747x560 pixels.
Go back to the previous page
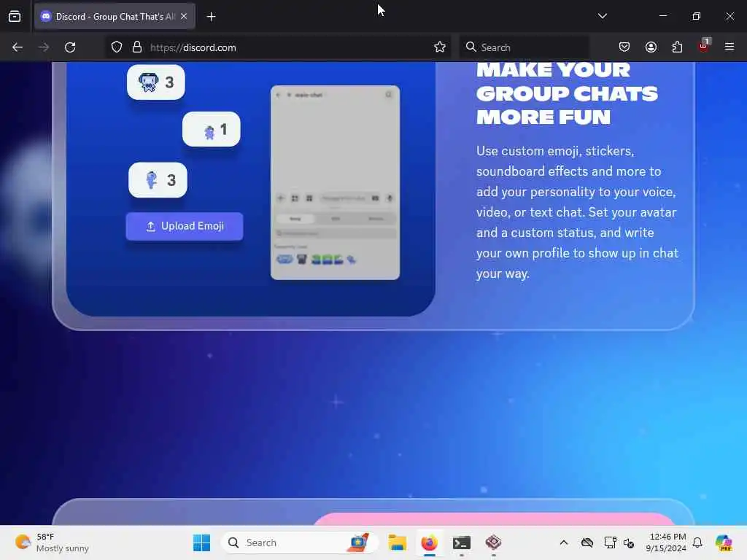(18, 47)
